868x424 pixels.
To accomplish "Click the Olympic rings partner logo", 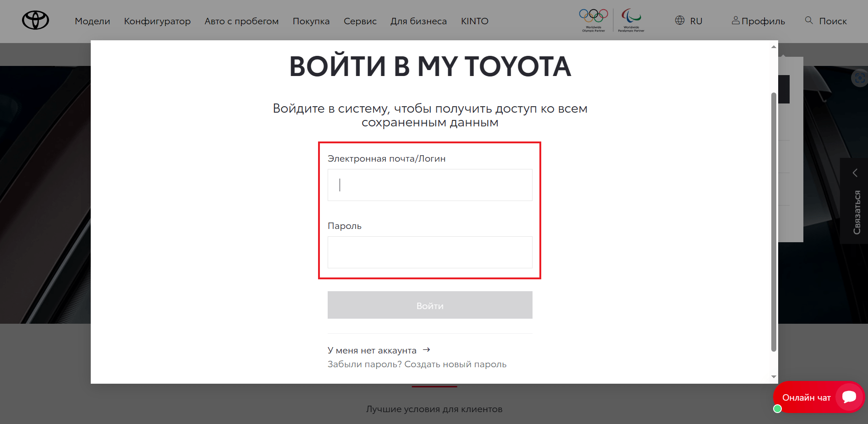I will [x=593, y=20].
